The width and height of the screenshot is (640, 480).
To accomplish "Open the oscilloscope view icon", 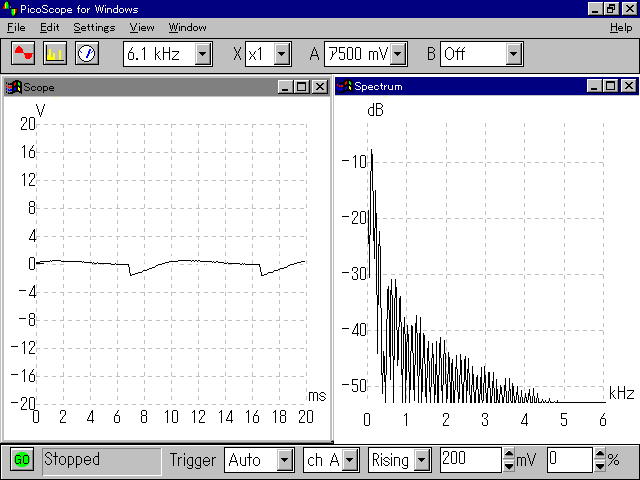I will (23, 53).
